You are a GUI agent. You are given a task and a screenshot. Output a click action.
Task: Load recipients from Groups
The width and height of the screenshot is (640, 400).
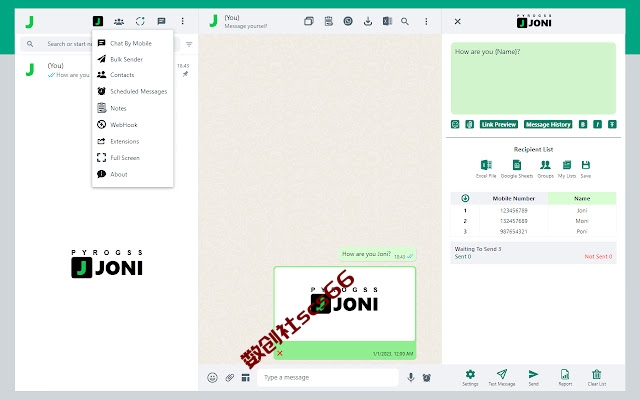545,169
